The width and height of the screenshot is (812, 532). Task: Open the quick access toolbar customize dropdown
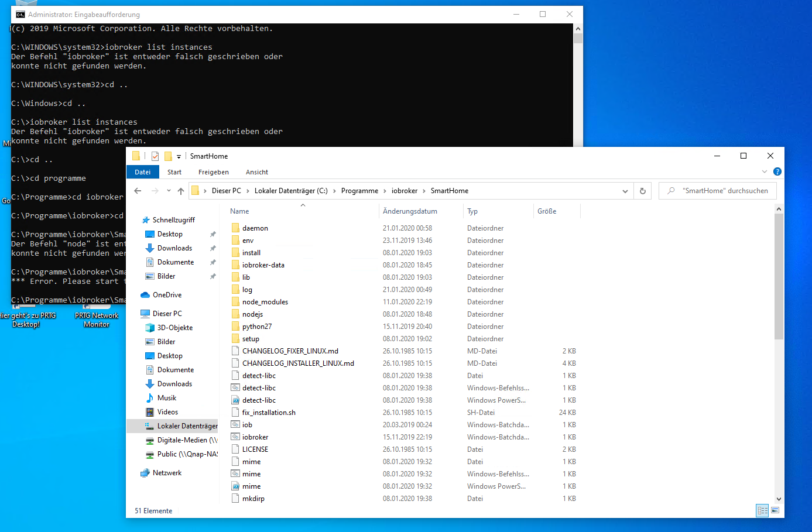click(179, 157)
